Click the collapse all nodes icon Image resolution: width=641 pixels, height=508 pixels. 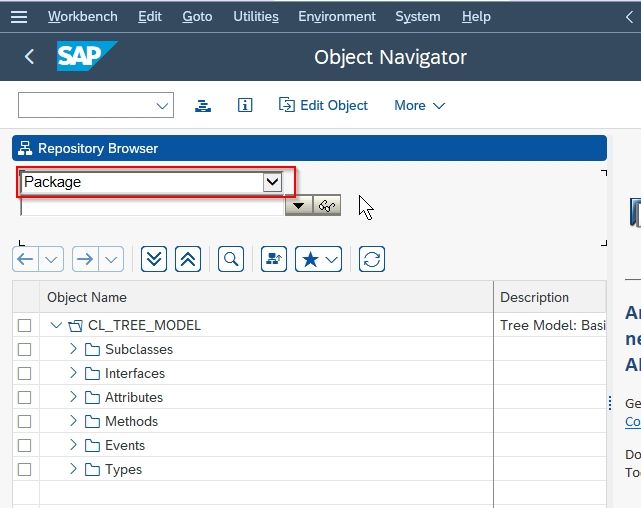tap(188, 259)
